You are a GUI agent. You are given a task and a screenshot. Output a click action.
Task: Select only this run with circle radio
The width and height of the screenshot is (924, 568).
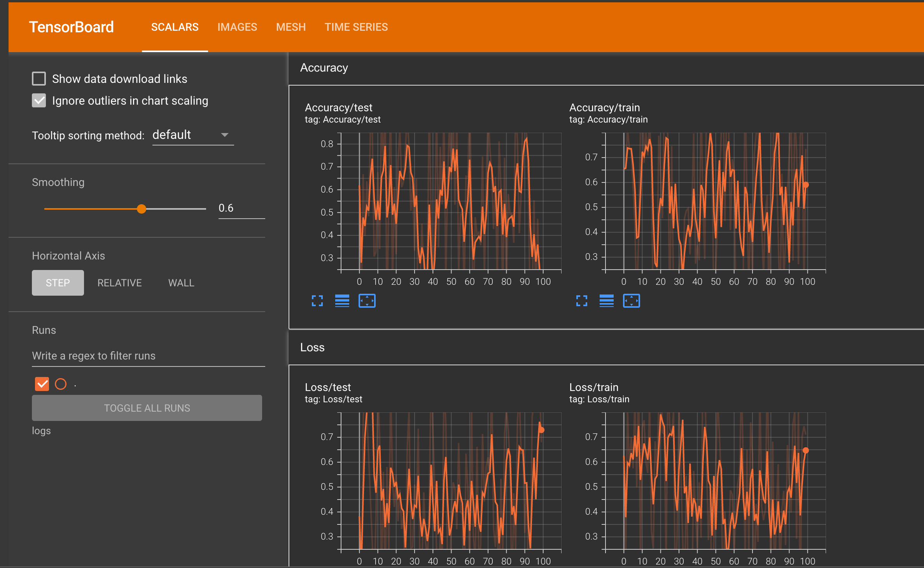[x=61, y=384]
